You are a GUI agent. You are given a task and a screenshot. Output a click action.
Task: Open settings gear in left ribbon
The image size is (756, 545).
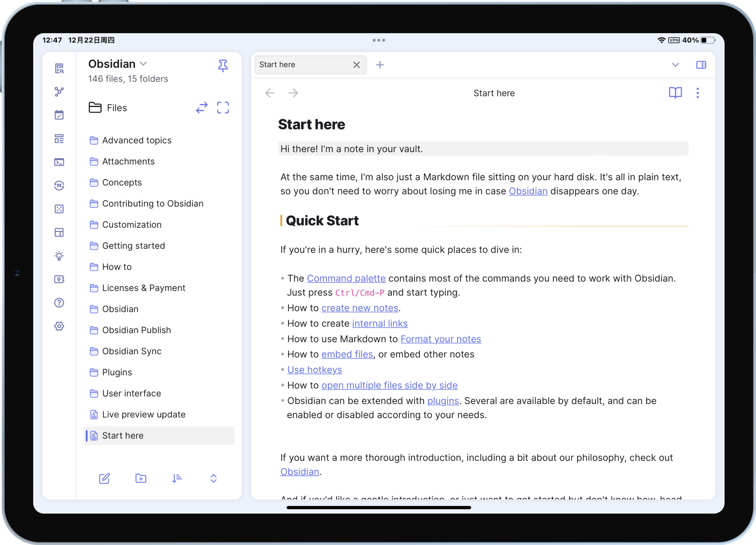(59, 326)
